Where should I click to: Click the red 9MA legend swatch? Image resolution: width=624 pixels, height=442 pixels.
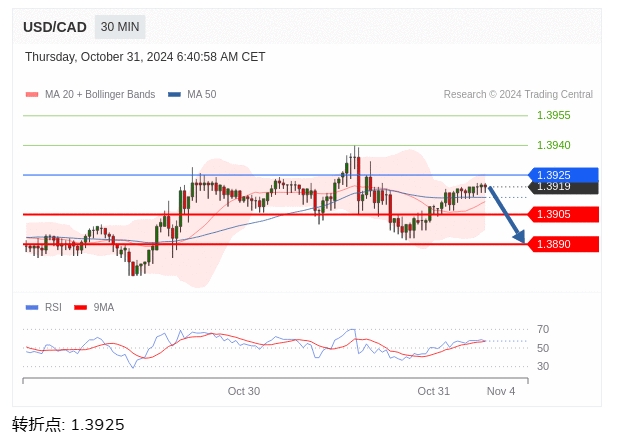(80, 308)
